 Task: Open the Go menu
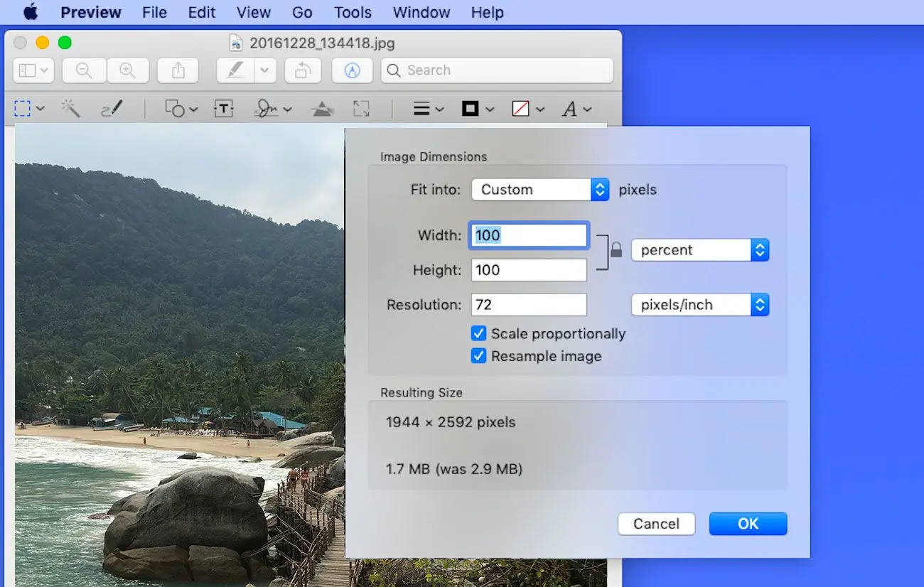[x=302, y=13]
